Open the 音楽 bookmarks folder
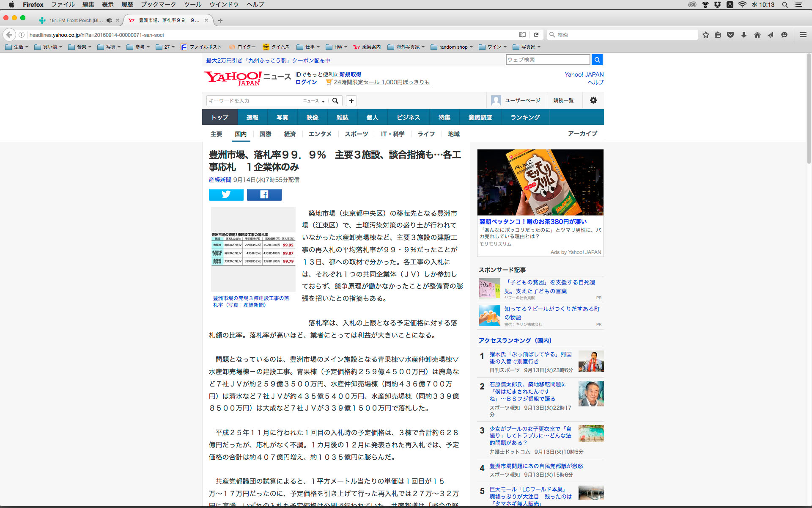The image size is (812, 508). click(80, 47)
